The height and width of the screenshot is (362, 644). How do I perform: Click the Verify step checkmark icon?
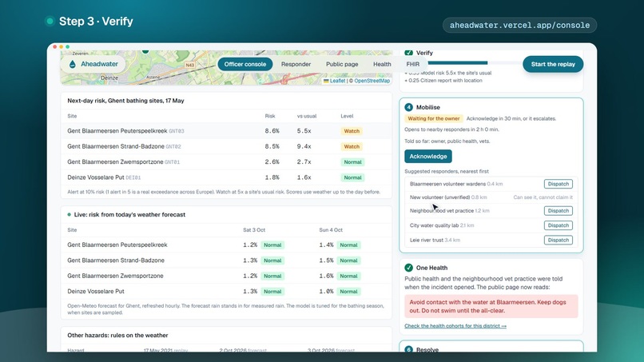pos(408,53)
